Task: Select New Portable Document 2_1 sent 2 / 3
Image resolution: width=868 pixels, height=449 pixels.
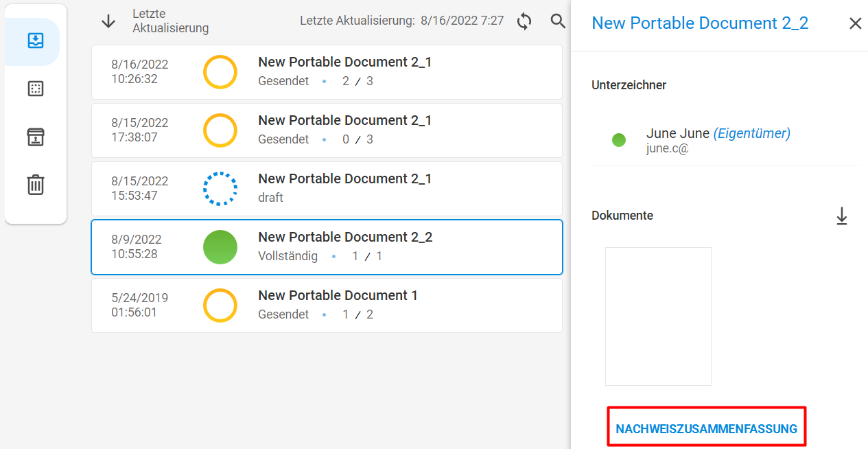Action: pos(327,72)
